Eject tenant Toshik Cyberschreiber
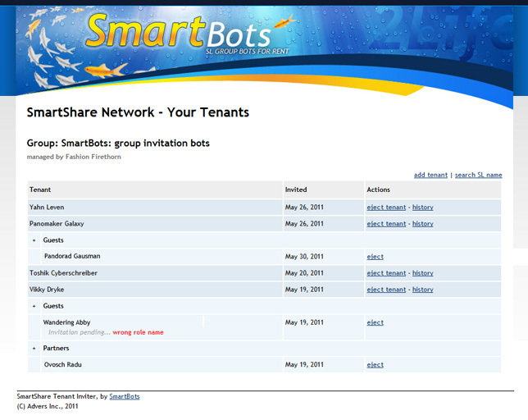528x420 pixels. coord(386,273)
